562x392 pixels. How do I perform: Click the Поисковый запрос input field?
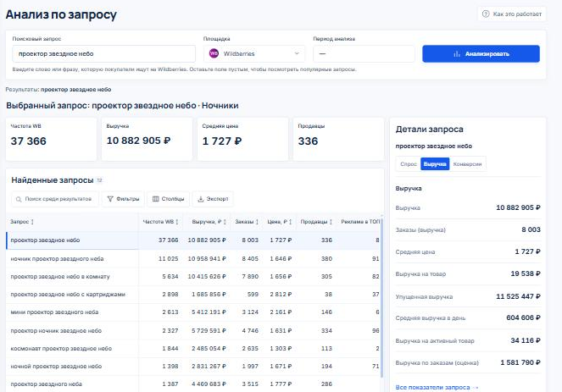pyautogui.click(x=104, y=53)
